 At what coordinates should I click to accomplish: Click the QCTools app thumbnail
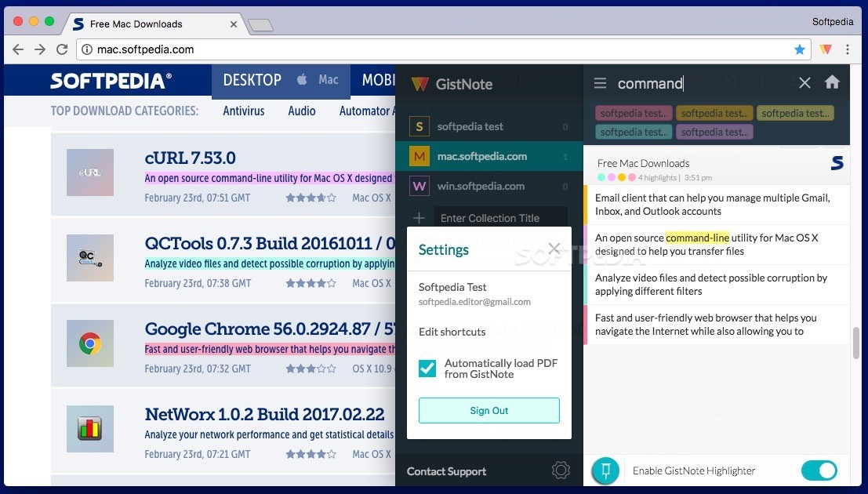click(90, 257)
